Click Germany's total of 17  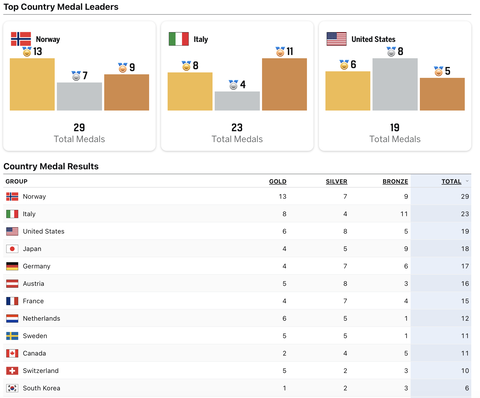pyautogui.click(x=465, y=266)
